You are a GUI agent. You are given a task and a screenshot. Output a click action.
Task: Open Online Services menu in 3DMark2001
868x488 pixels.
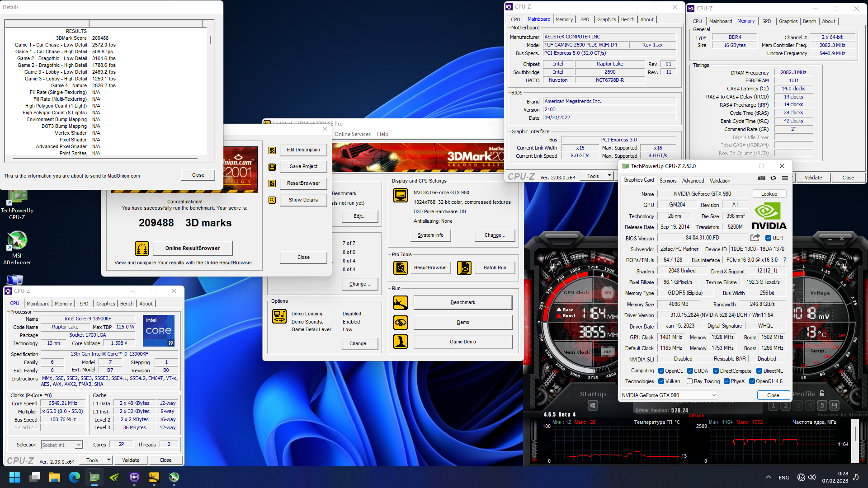(353, 134)
